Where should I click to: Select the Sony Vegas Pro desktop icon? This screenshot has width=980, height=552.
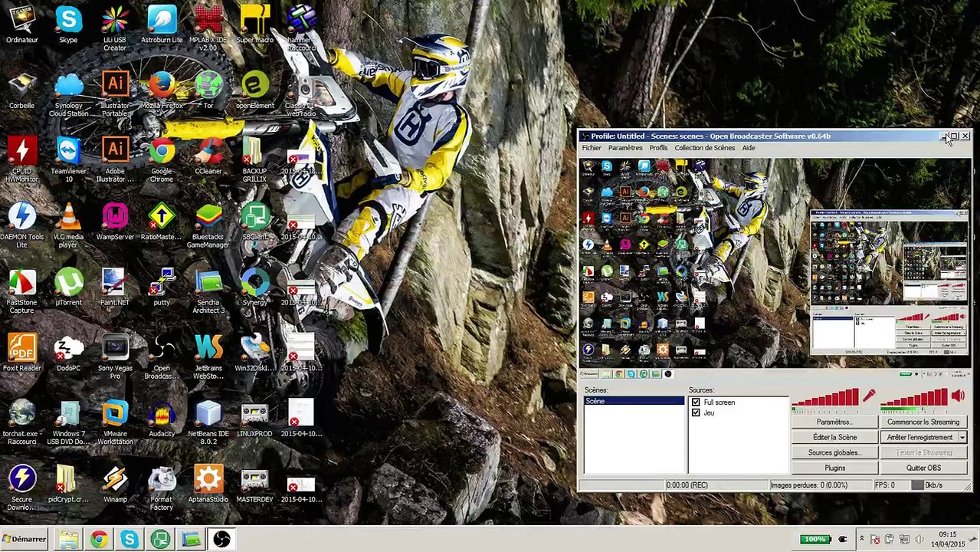tap(115, 357)
